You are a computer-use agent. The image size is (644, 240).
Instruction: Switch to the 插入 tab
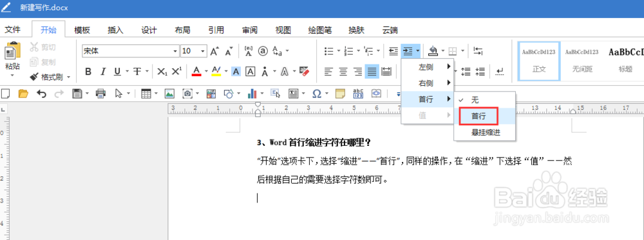115,30
